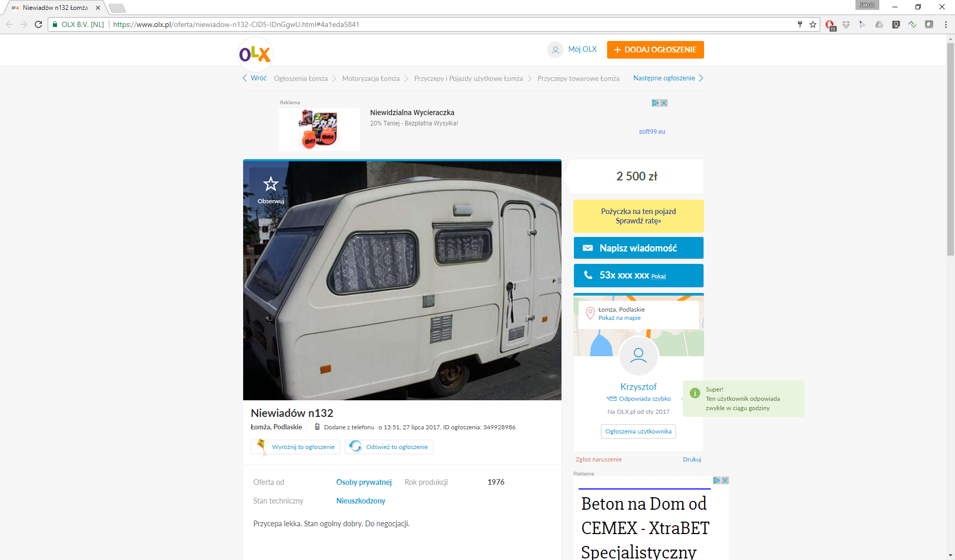Click Napisz wiadomość button
This screenshot has height=560, width=955.
(639, 248)
